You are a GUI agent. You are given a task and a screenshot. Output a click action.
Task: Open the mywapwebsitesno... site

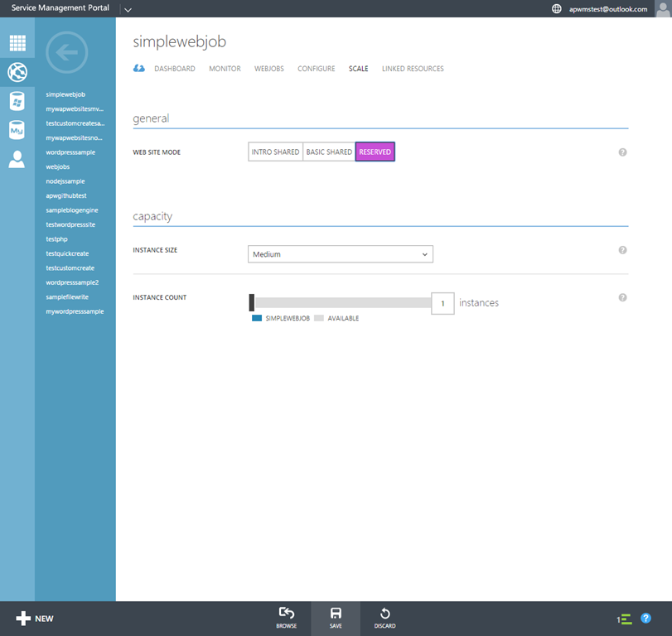tap(74, 138)
